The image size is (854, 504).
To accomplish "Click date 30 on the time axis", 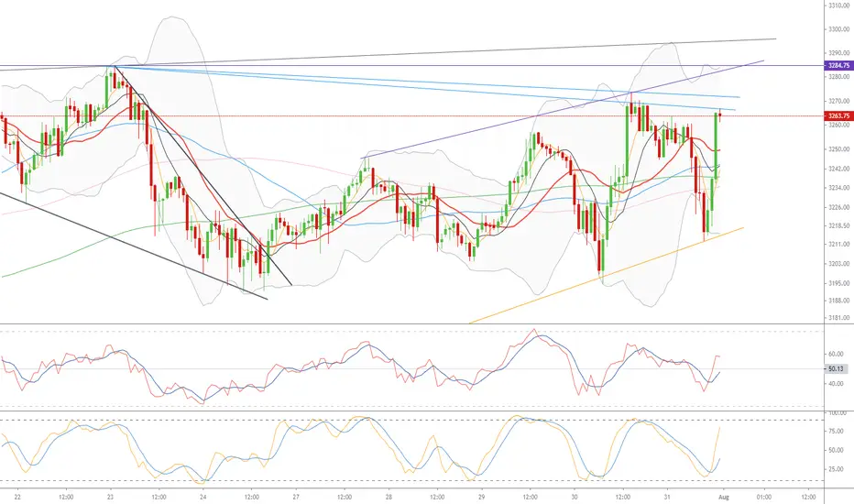I will [574, 497].
